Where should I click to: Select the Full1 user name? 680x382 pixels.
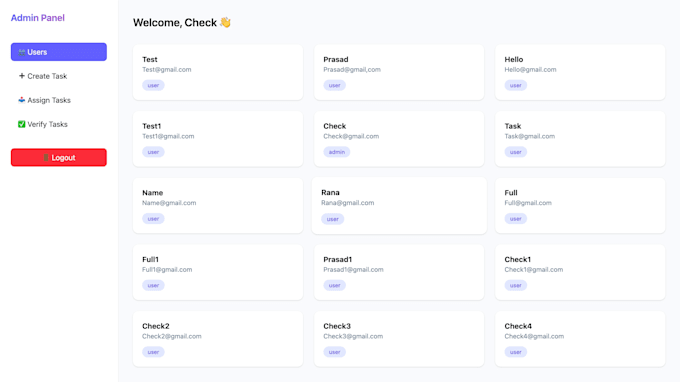pos(150,259)
